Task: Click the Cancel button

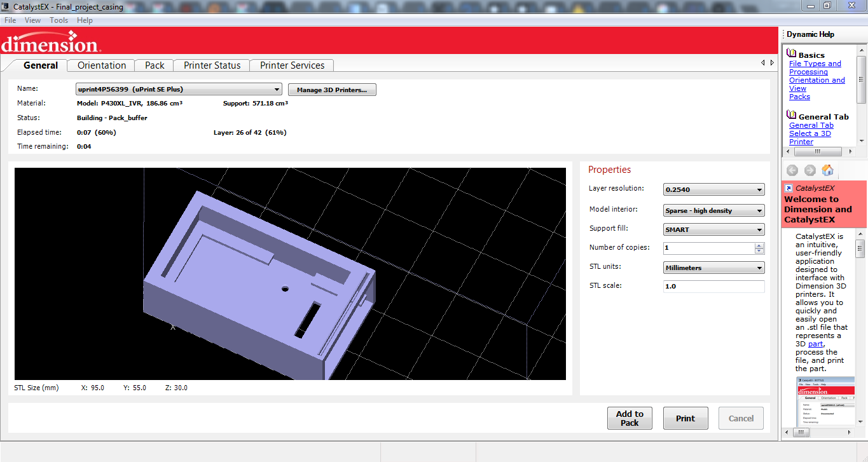Action: pos(741,418)
